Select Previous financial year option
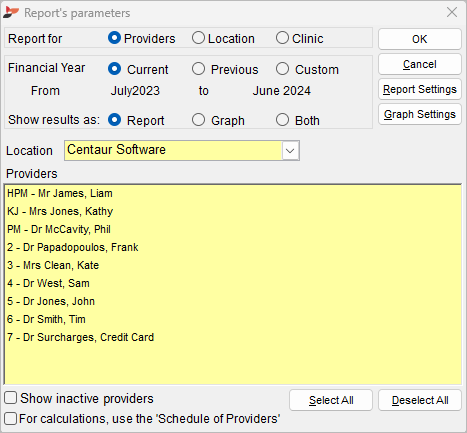467x433 pixels. click(x=198, y=69)
